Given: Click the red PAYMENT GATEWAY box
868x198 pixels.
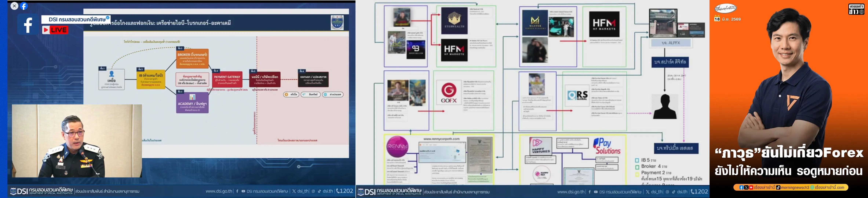Looking at the screenshot, I should [x=227, y=80].
